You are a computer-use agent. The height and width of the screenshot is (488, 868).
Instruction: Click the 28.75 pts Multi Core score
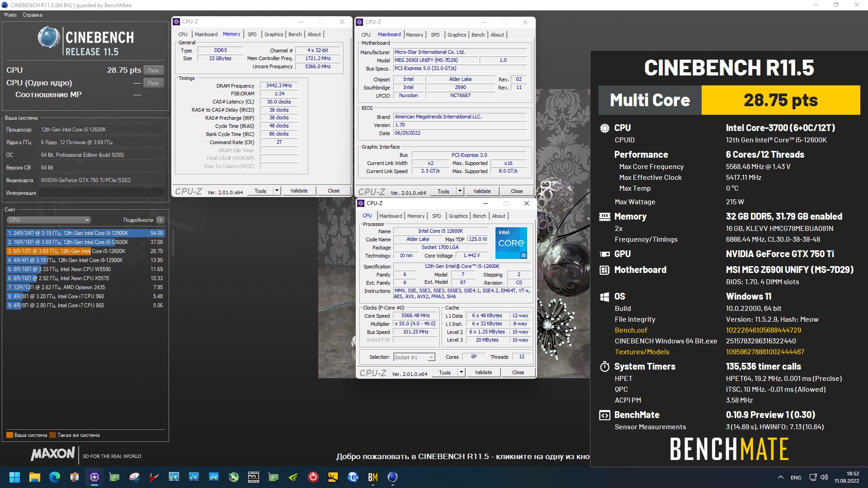[x=781, y=100]
